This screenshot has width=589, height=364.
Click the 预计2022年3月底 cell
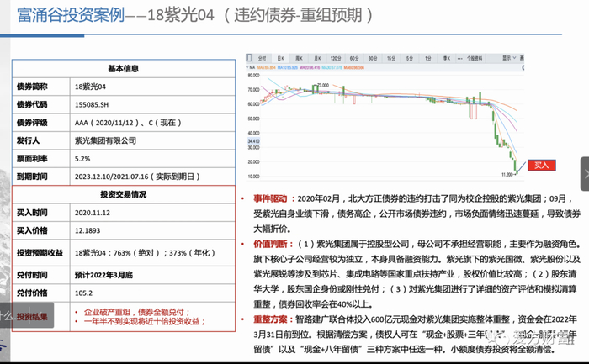point(152,275)
